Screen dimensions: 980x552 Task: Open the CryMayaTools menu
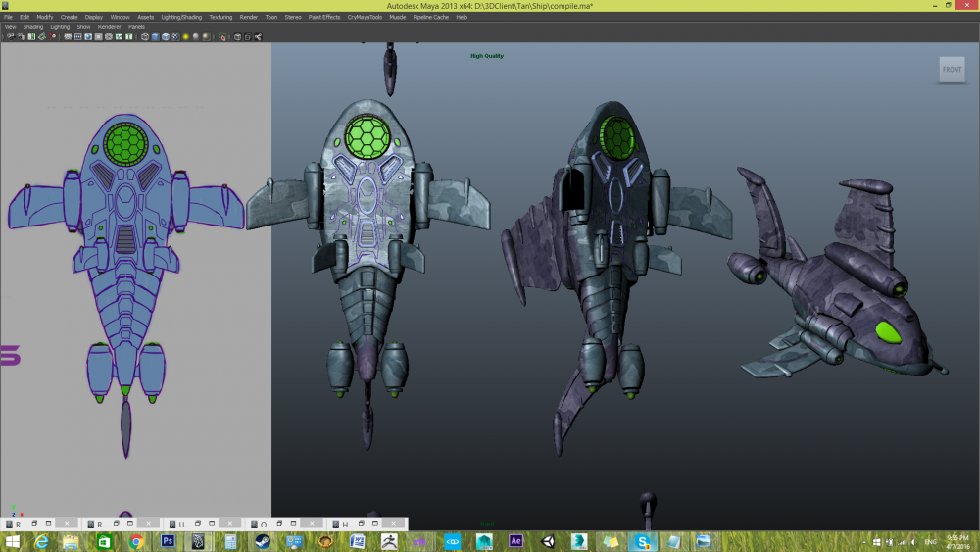coord(365,17)
